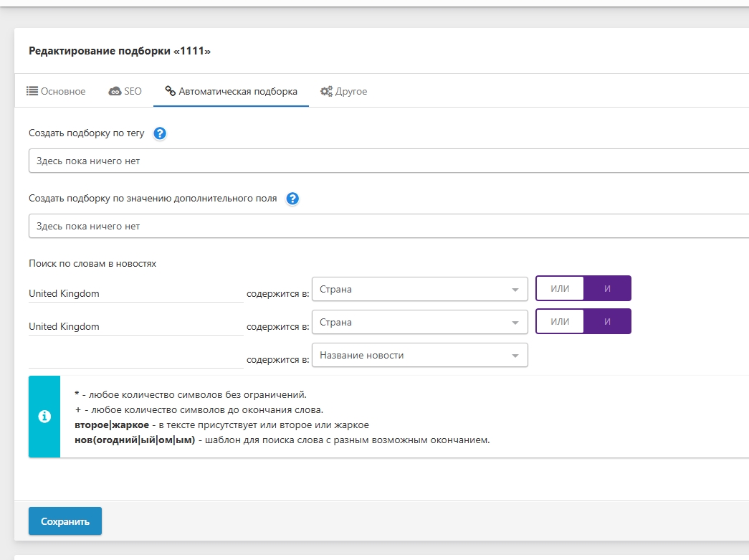Click the empty search word field
Image resolution: width=749 pixels, height=560 pixels.
135,358
